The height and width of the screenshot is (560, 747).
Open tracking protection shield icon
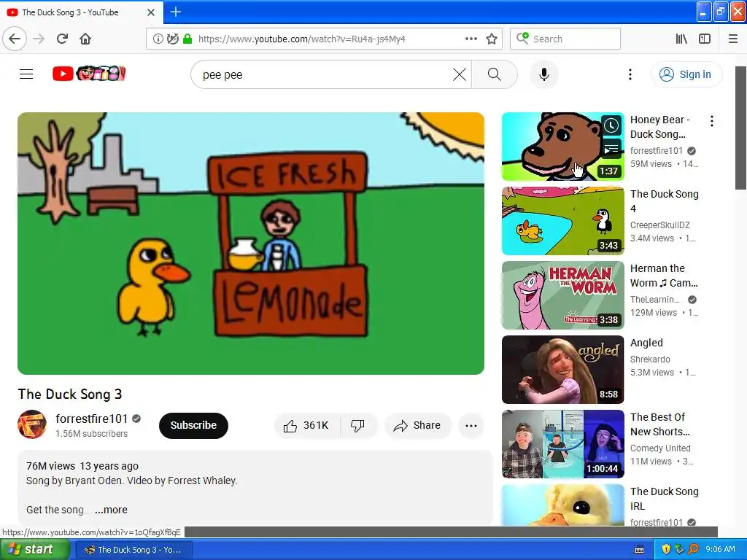(173, 39)
